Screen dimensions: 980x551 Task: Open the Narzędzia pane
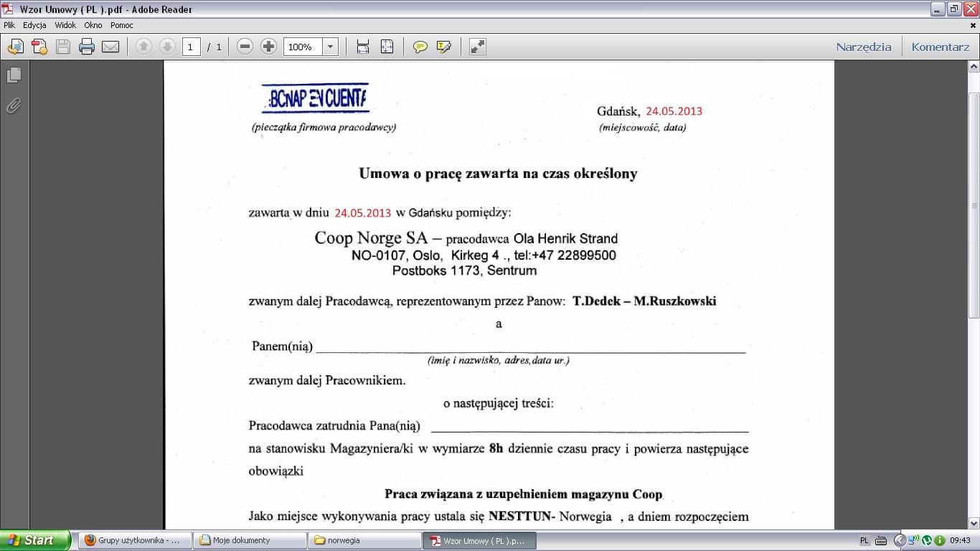[864, 47]
